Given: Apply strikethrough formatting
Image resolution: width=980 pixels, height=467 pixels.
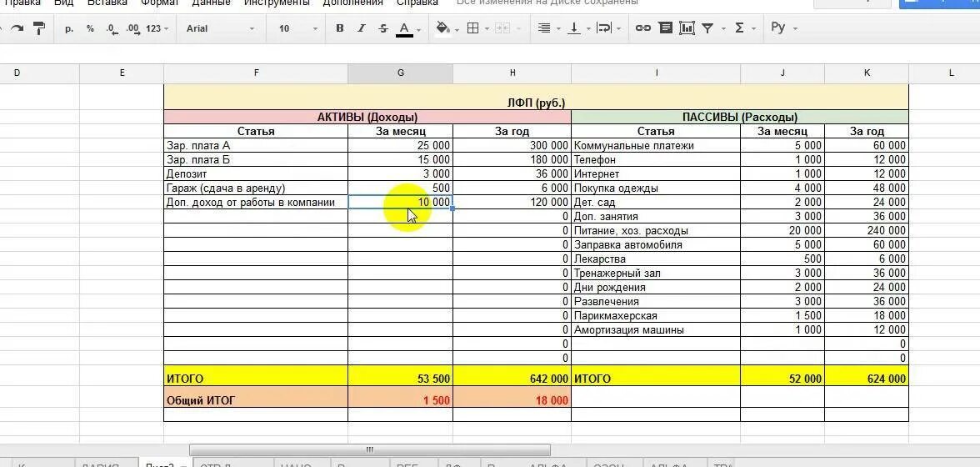Looking at the screenshot, I should pyautogui.click(x=383, y=28).
